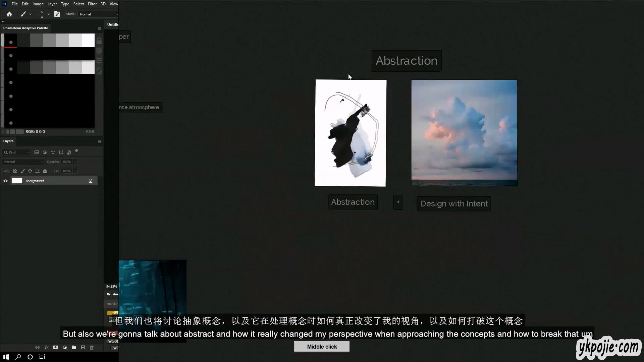
Task: Click the Design with Intent label
Action: point(453,204)
